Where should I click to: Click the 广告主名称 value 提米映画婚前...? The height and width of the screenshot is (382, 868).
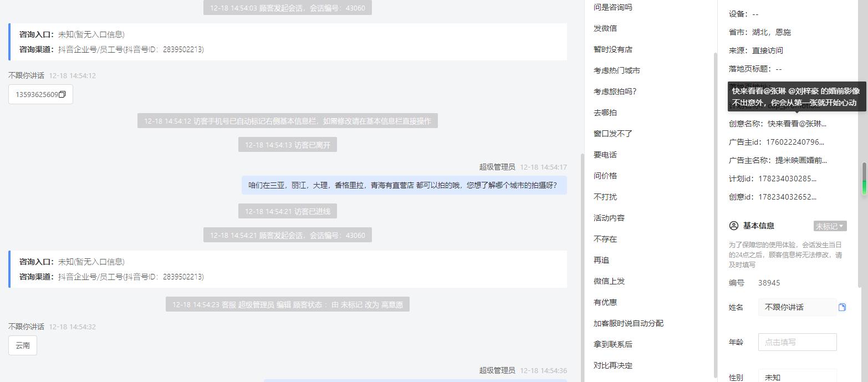pos(801,160)
